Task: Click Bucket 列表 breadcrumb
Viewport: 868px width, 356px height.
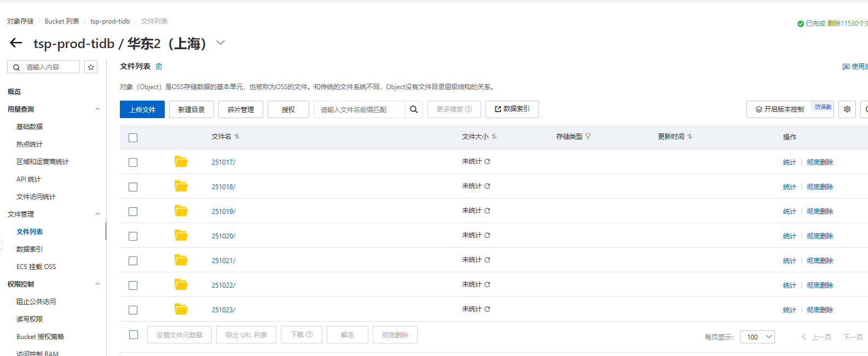Action: click(62, 21)
